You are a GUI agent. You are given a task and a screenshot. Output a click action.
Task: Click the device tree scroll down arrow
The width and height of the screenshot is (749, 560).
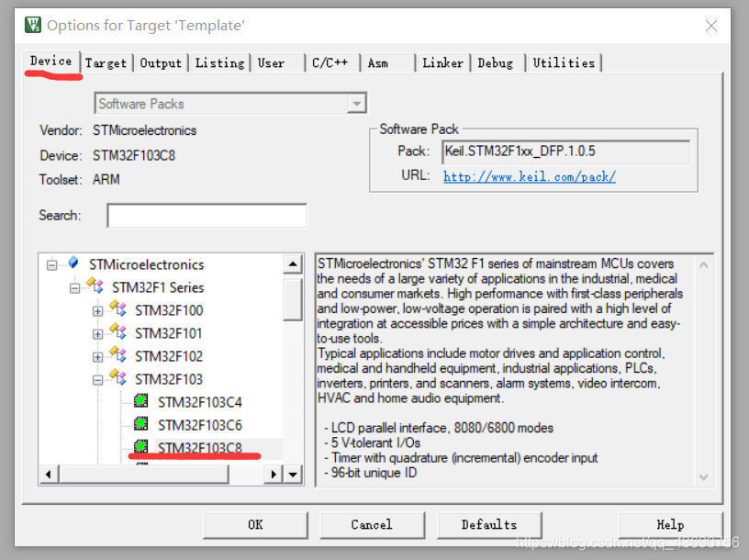tap(292, 475)
